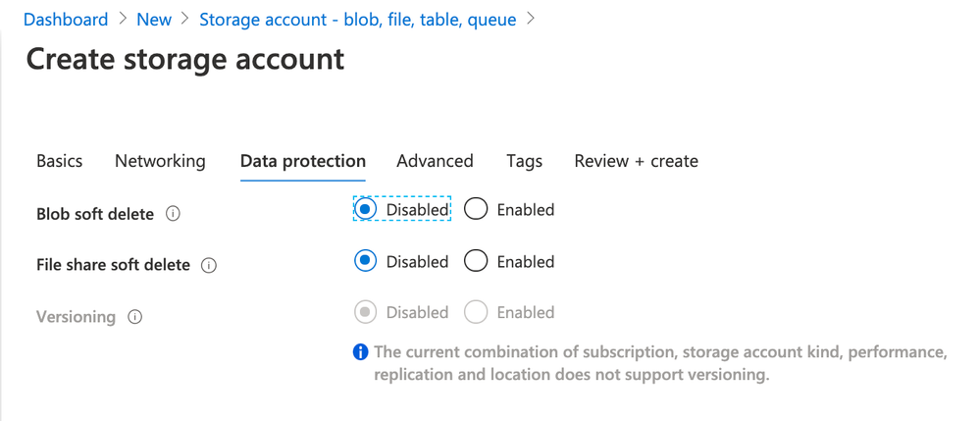Click the Enabled radio for Versioning
Screen dimensions: 980x421
pos(476,312)
